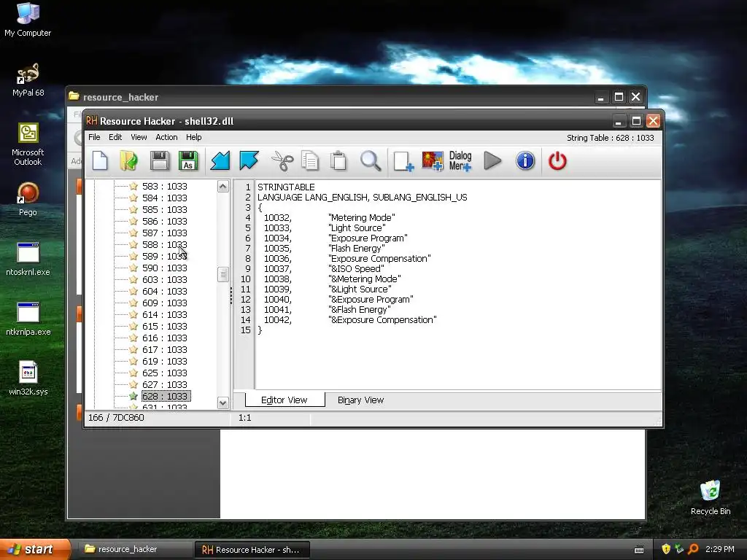Click the security shield tray icon
Viewport: 747px width, 560px height.
click(x=665, y=549)
